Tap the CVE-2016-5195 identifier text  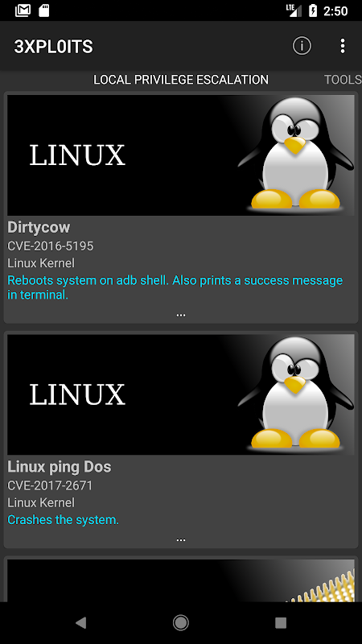click(x=51, y=246)
